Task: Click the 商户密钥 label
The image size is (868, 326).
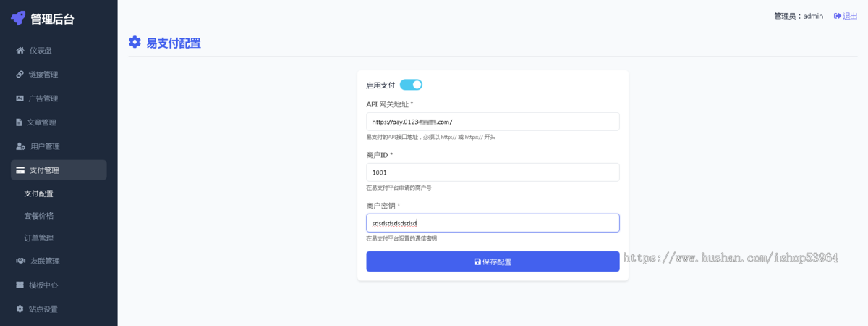Action: (383, 206)
